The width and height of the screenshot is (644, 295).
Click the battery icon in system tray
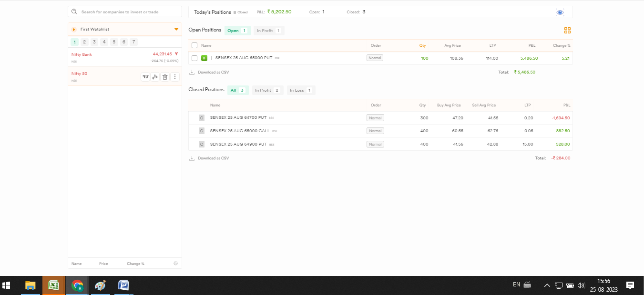click(x=570, y=285)
